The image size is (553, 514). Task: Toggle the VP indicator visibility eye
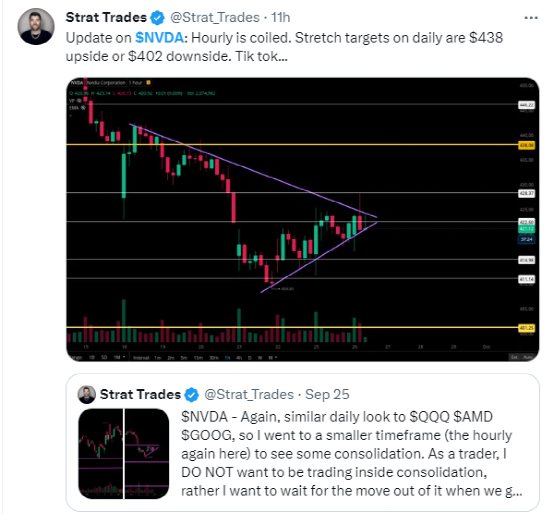(x=79, y=101)
